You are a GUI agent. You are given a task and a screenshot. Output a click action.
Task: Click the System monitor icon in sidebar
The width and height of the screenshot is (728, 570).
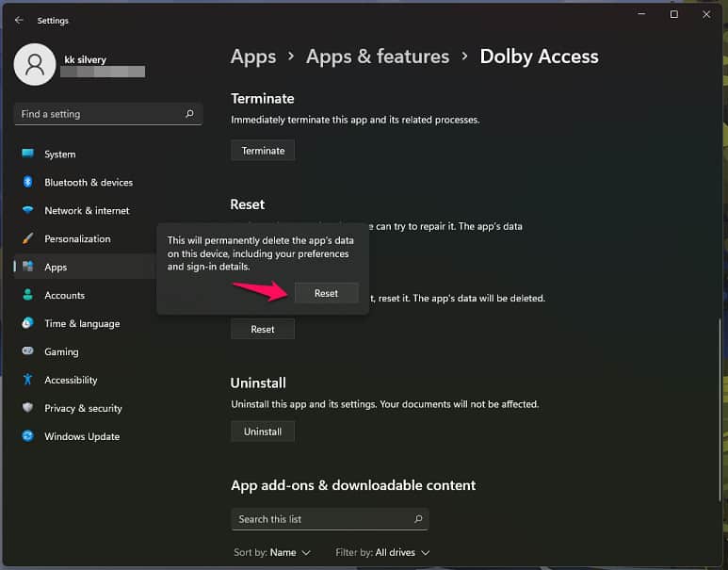(28, 154)
